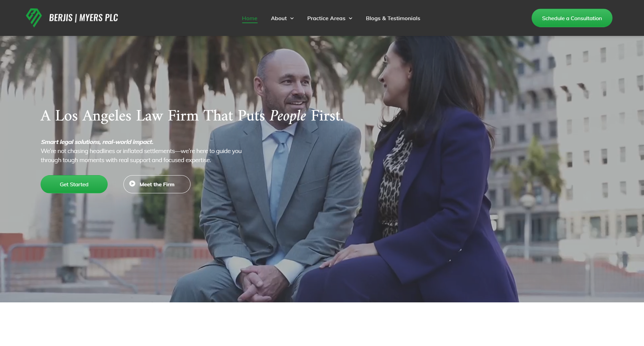This screenshot has width=644, height=346.
Task: Click the play icon in Meet the Firm
Action: point(132,184)
